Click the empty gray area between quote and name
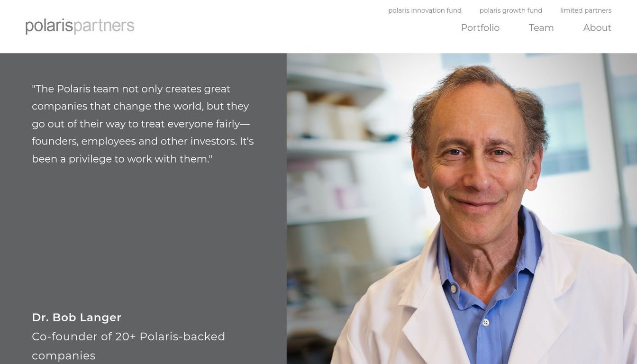The width and height of the screenshot is (637, 364). click(x=142, y=237)
